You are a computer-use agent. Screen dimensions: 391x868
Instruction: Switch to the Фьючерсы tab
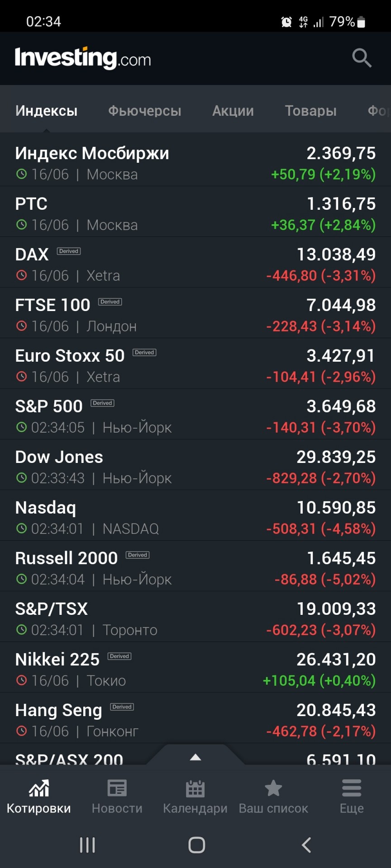pos(145,111)
